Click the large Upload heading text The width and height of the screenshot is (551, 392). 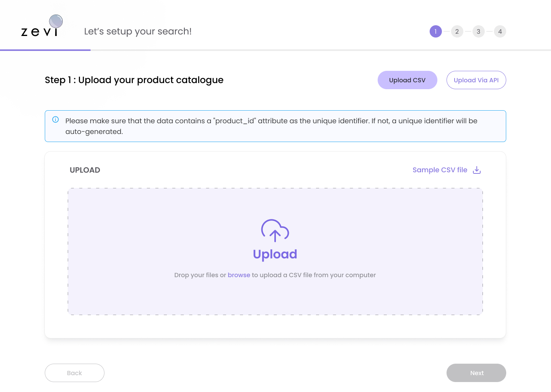click(275, 254)
